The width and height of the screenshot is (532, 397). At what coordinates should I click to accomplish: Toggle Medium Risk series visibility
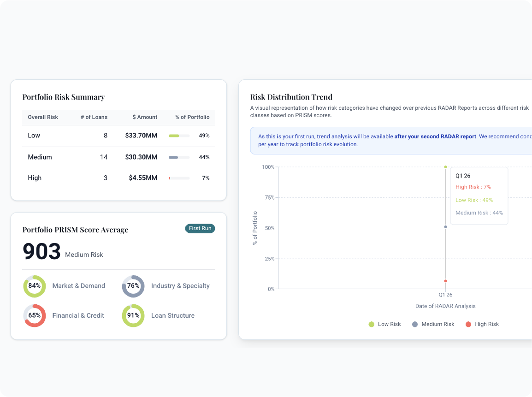pos(433,324)
